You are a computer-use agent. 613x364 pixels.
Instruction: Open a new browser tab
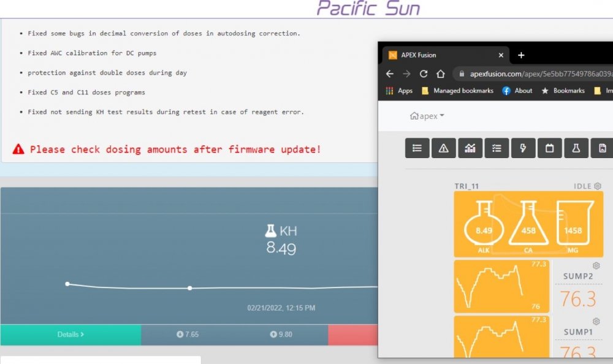pos(521,55)
